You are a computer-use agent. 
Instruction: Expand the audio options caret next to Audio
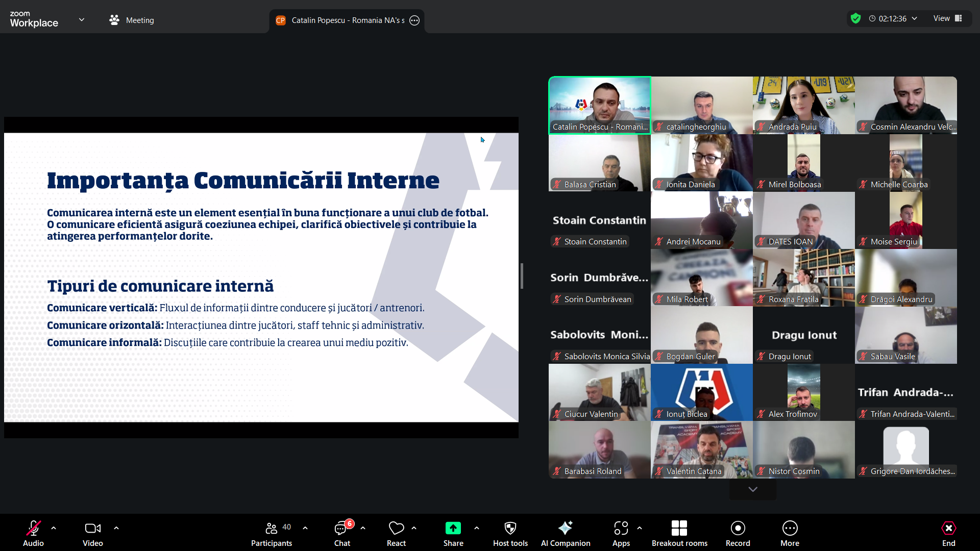[54, 528]
